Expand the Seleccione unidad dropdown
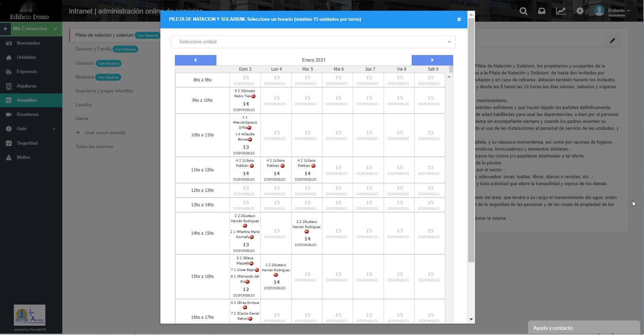644x335 pixels. (313, 42)
